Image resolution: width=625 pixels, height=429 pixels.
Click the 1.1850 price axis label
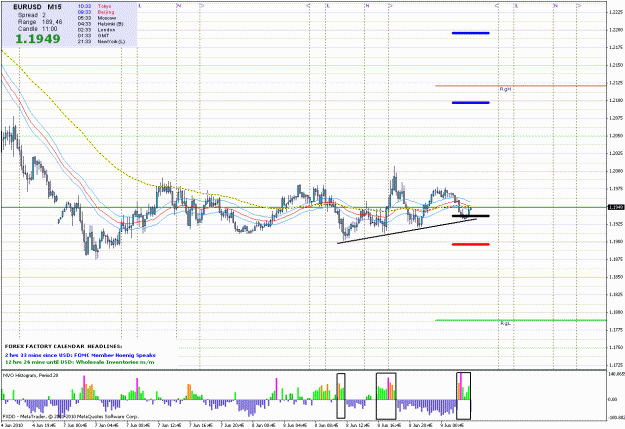(x=616, y=277)
